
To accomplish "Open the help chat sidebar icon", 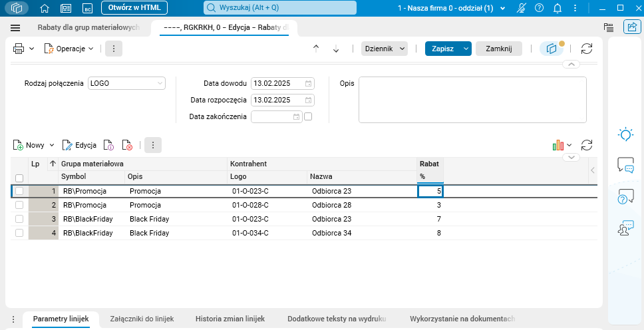I will (625, 196).
